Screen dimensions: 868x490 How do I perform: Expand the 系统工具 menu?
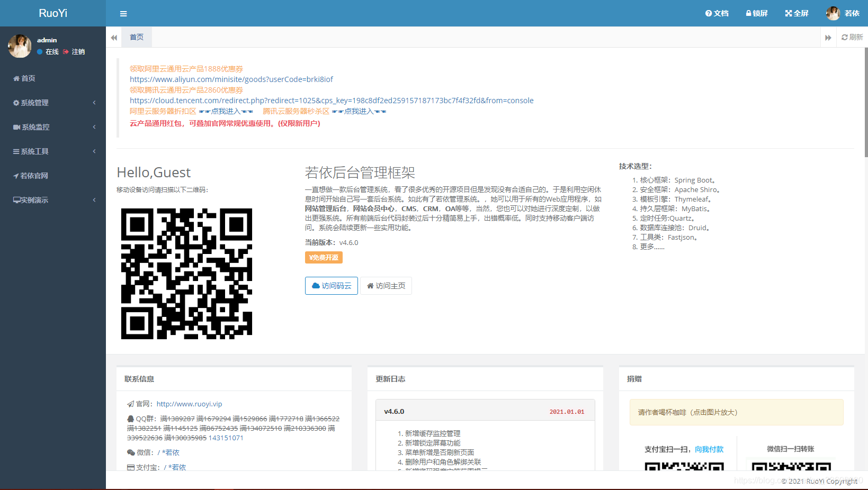click(53, 151)
